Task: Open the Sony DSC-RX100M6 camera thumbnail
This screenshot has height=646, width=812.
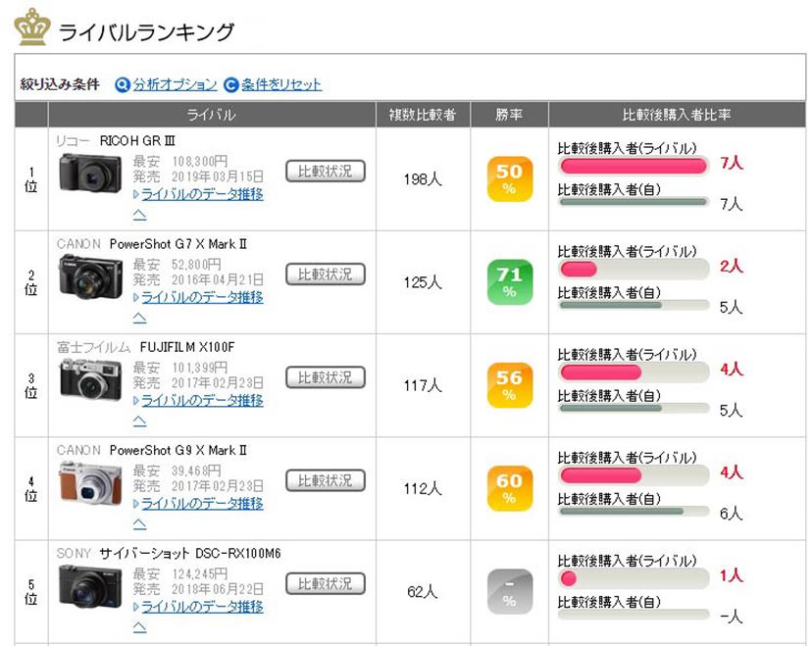Action: [90, 586]
